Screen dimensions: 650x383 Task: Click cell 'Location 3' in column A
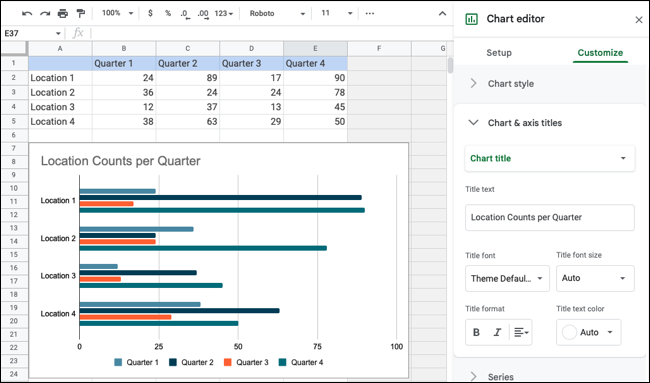pos(60,107)
